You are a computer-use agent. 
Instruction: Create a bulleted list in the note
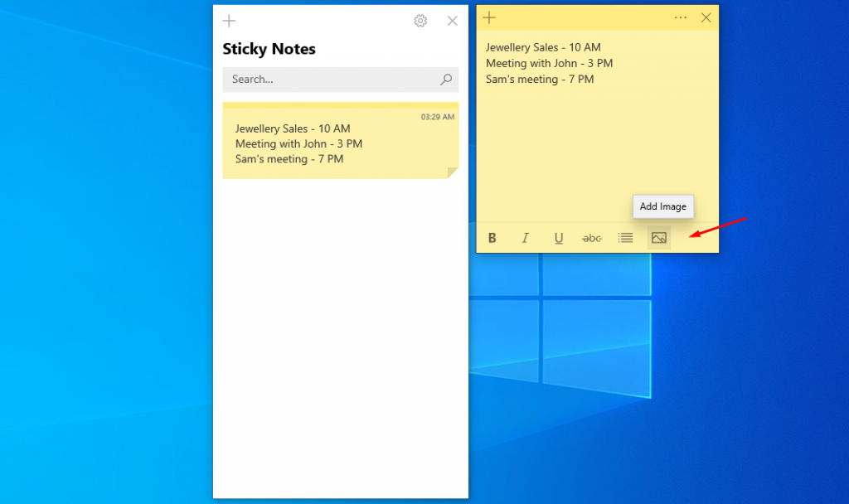tap(624, 238)
